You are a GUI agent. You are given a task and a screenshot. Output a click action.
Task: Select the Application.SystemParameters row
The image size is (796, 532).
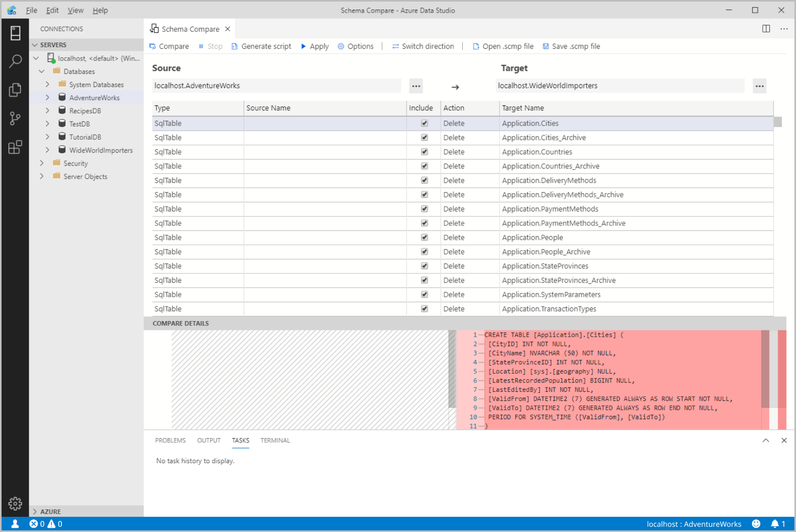click(x=463, y=295)
